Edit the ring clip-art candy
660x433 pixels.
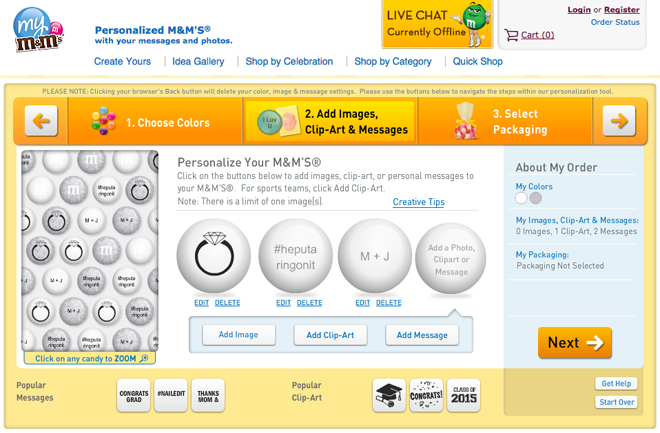(x=201, y=303)
